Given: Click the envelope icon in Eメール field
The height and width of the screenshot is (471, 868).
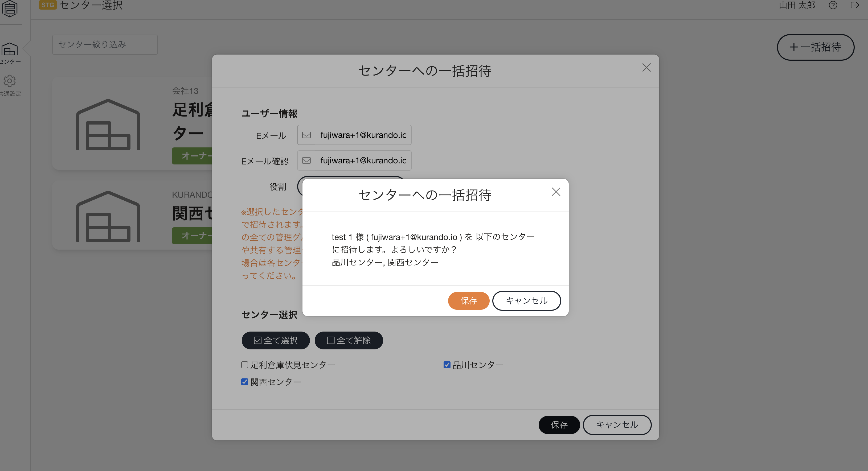Looking at the screenshot, I should (306, 135).
